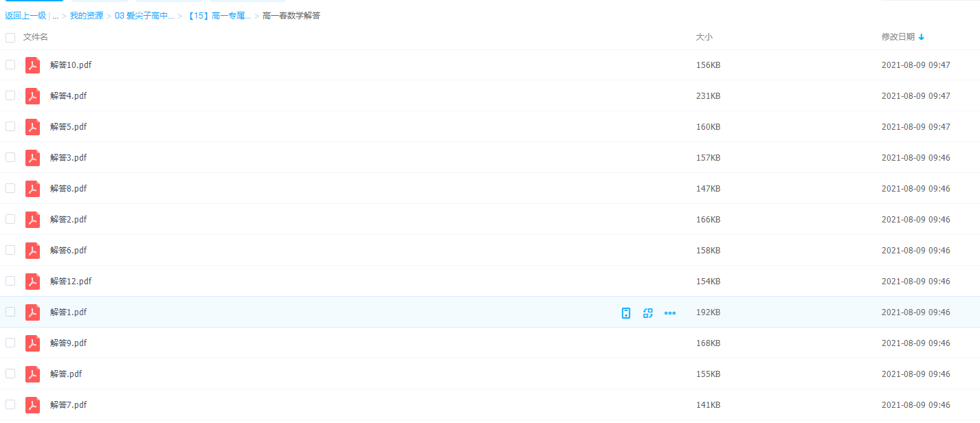
Task: Navigate to 03 爱尖子高中 breadcrumb folder
Action: [144, 16]
